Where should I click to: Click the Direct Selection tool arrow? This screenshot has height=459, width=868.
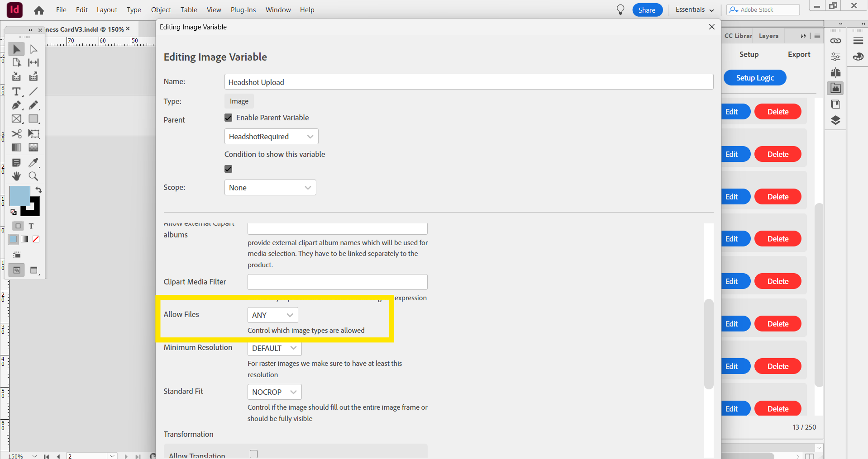(x=33, y=49)
